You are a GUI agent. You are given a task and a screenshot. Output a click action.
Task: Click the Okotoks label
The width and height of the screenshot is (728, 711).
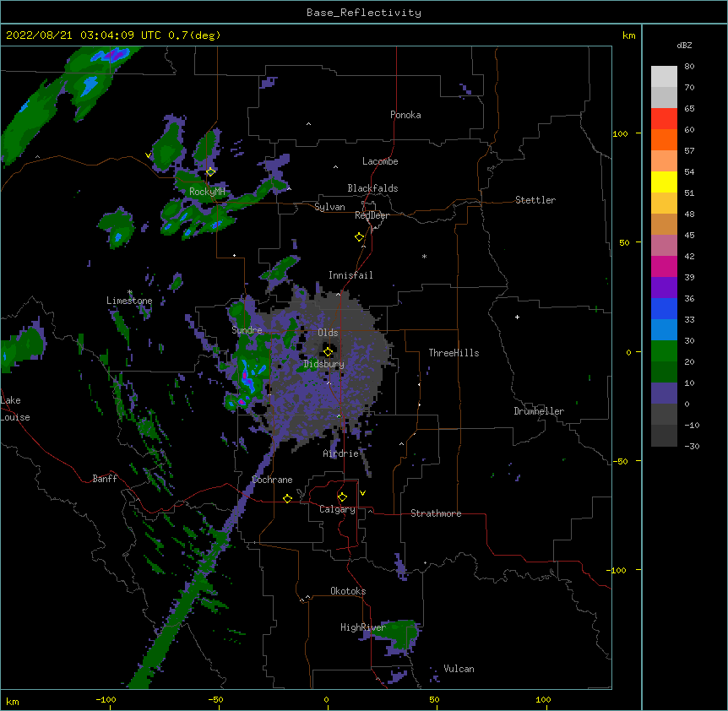click(x=348, y=591)
